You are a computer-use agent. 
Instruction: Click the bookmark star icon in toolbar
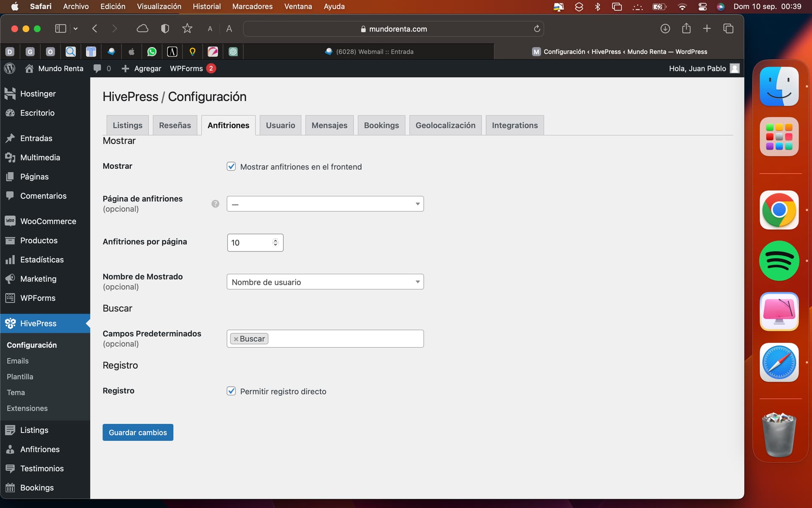(x=187, y=28)
